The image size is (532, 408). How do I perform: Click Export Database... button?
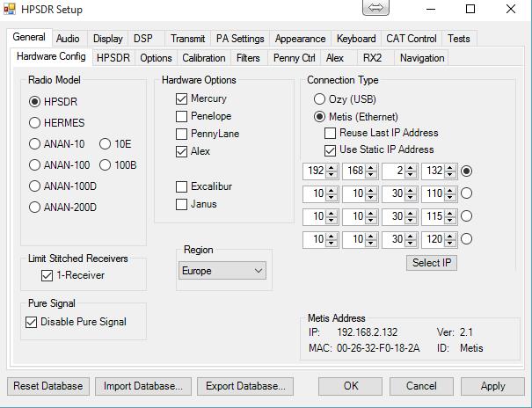(245, 386)
